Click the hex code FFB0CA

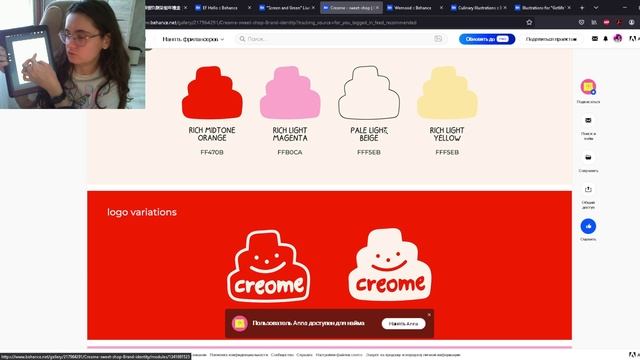click(x=290, y=152)
